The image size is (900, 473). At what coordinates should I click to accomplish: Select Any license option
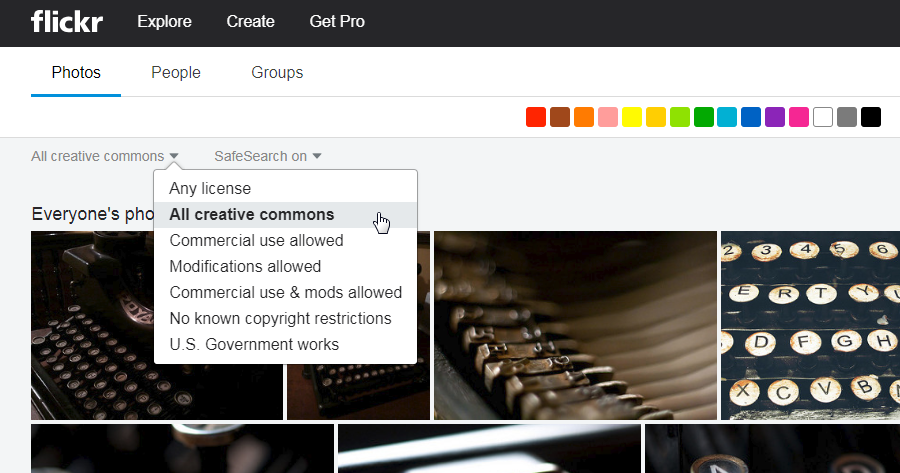pyautogui.click(x=210, y=188)
